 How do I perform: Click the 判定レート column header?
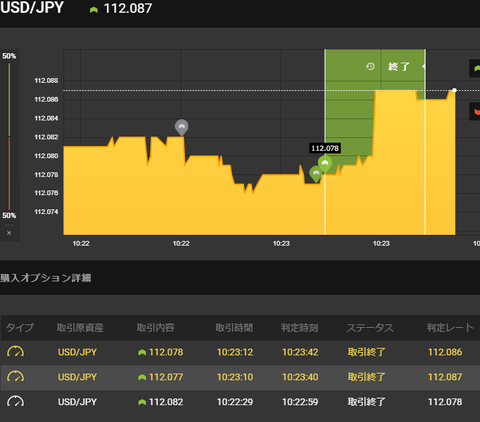coord(450,328)
